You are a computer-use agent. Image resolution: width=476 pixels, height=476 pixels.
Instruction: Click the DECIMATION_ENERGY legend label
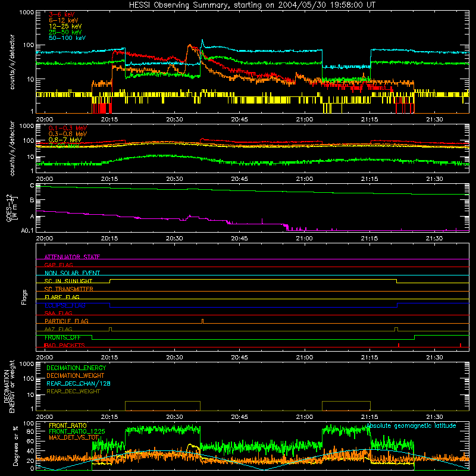(x=76, y=368)
